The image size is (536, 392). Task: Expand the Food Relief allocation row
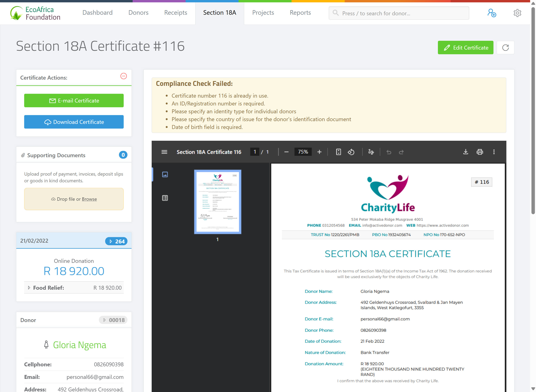74,288
